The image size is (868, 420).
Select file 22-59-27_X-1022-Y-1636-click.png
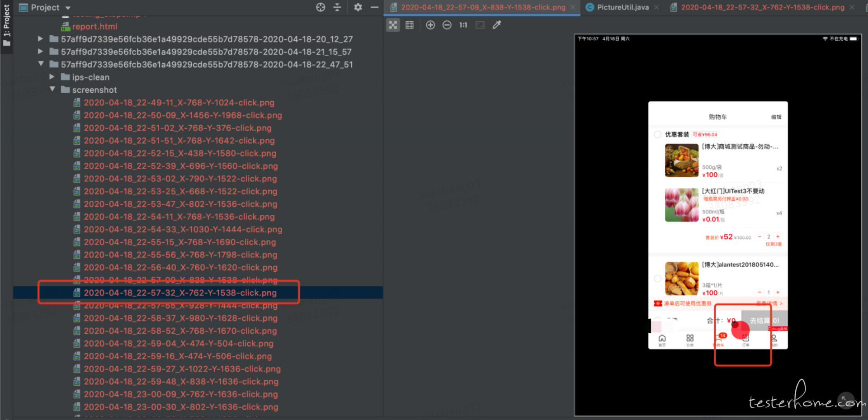click(182, 368)
